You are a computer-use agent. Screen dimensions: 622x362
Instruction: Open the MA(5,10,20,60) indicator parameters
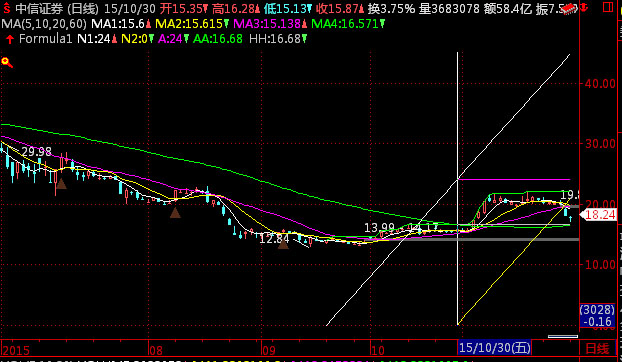click(44, 24)
